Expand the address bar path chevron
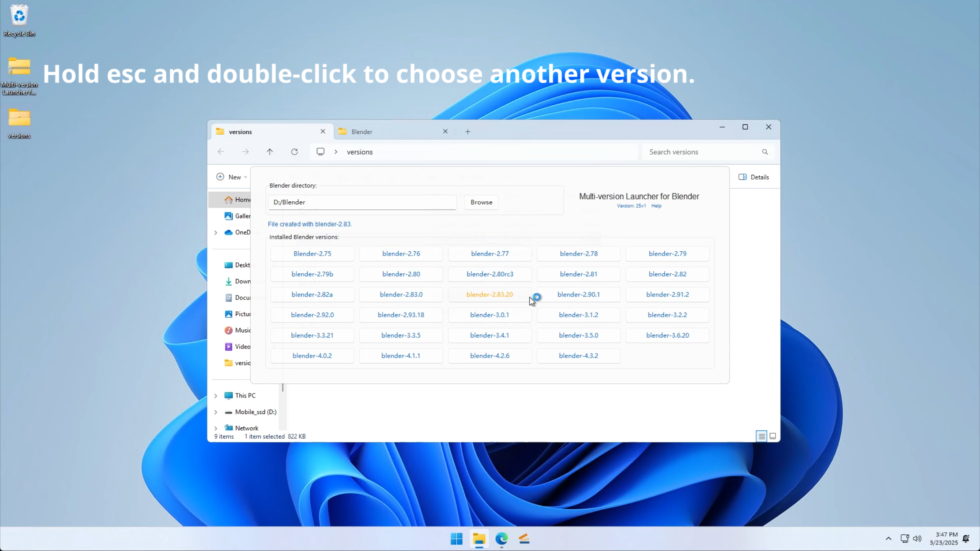Image resolution: width=980 pixels, height=551 pixels. [x=336, y=152]
